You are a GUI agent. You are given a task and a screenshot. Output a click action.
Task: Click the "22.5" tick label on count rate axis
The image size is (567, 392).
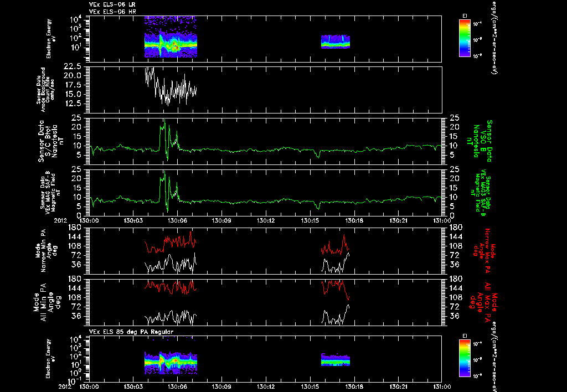(73, 66)
